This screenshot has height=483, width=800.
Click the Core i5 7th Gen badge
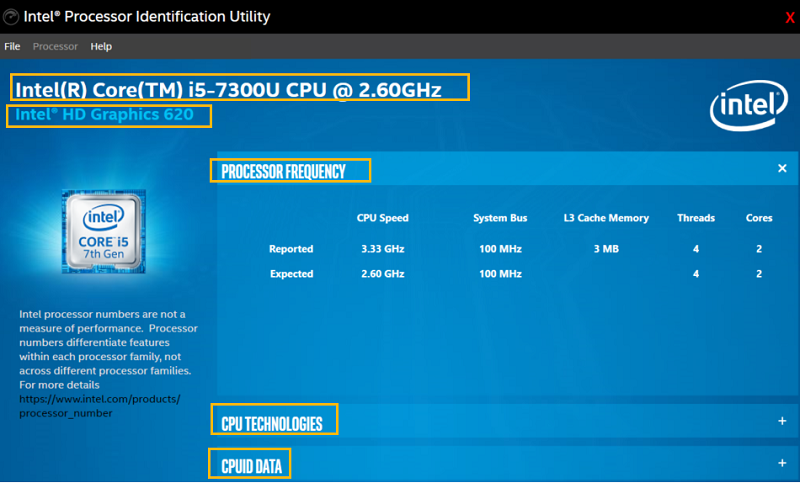(x=104, y=232)
